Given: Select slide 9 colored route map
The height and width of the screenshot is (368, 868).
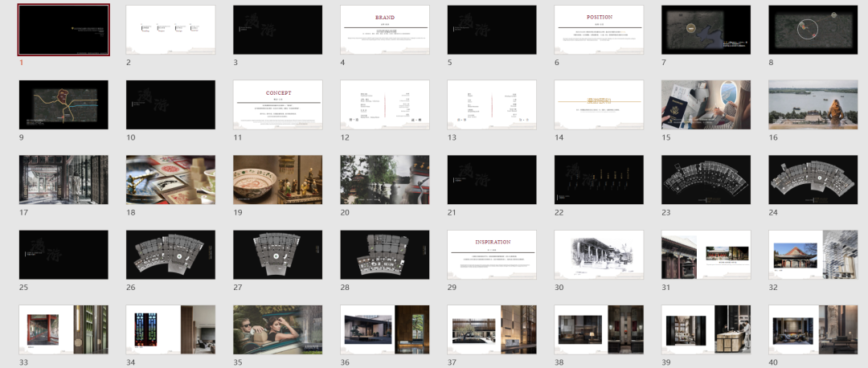Looking at the screenshot, I should point(63,104).
